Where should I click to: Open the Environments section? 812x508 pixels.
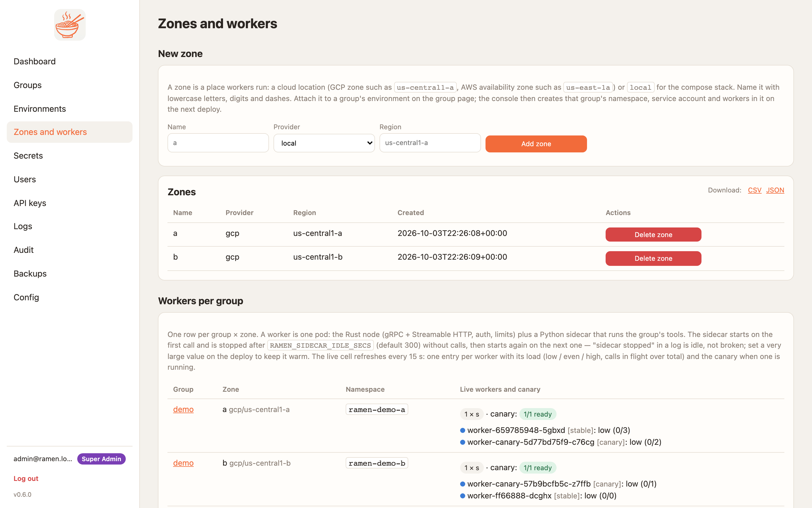point(39,109)
